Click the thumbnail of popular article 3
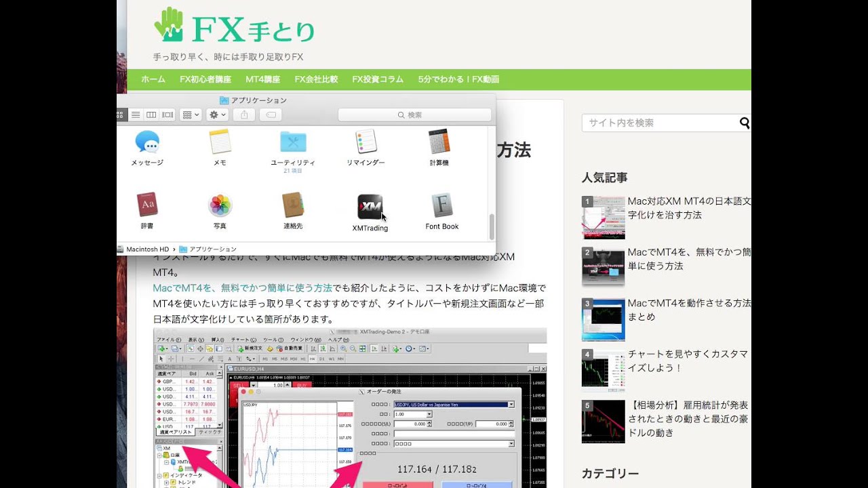Screen dimensions: 868x488 pyautogui.click(x=604, y=319)
